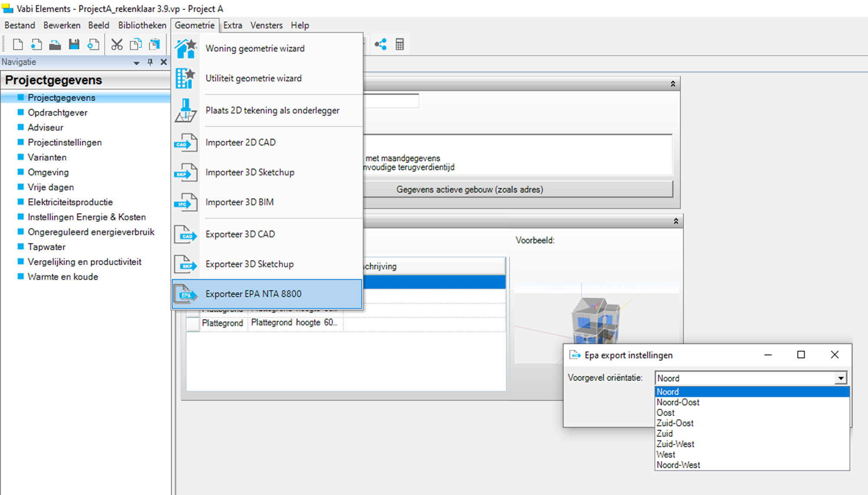This screenshot has width=868, height=495.
Task: Click the Paste clipboard icon
Action: pyautogui.click(x=155, y=44)
